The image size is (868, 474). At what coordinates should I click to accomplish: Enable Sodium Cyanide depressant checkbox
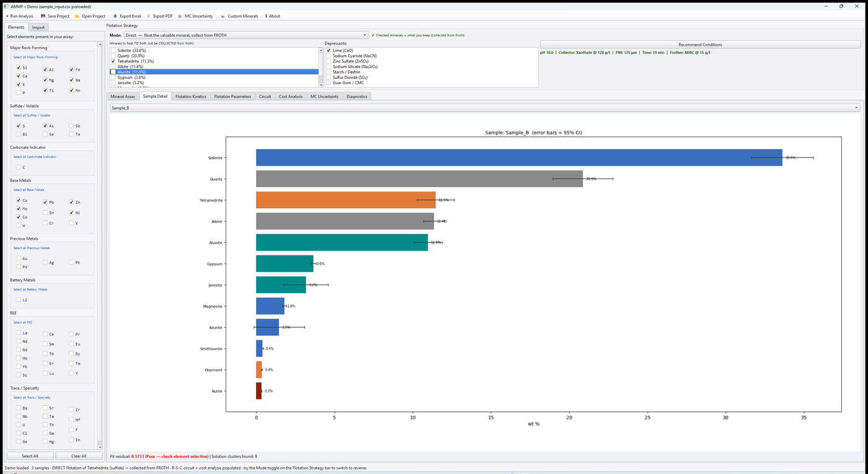coord(329,56)
